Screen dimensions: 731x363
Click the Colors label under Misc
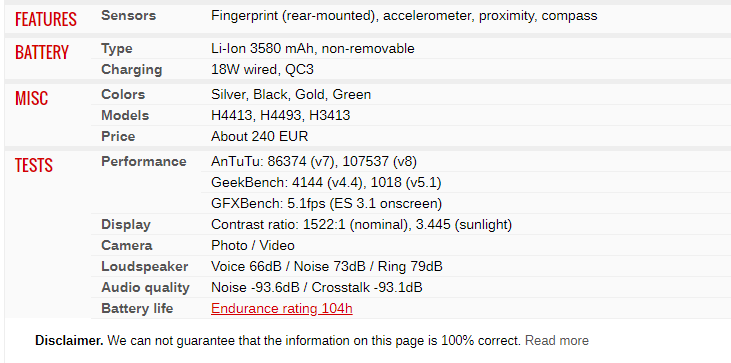point(123,95)
